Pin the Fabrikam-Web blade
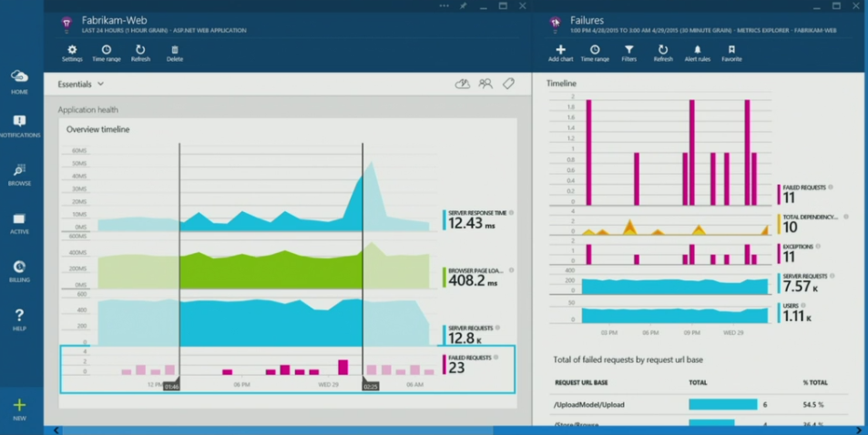The image size is (868, 435). click(x=463, y=6)
